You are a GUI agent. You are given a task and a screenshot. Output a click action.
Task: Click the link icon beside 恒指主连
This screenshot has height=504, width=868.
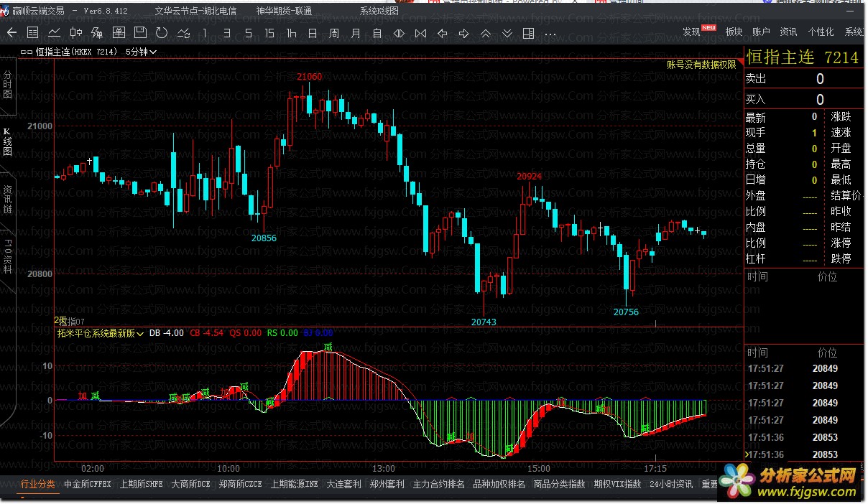pyautogui.click(x=27, y=52)
